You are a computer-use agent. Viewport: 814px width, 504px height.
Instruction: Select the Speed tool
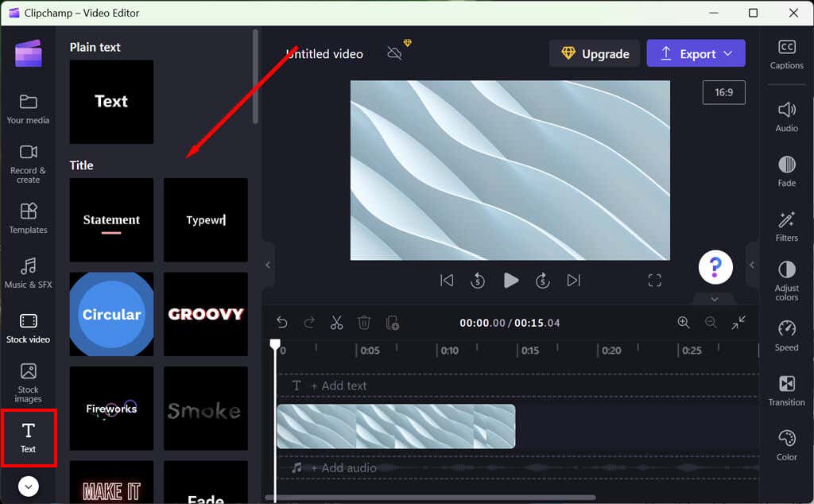pos(786,336)
